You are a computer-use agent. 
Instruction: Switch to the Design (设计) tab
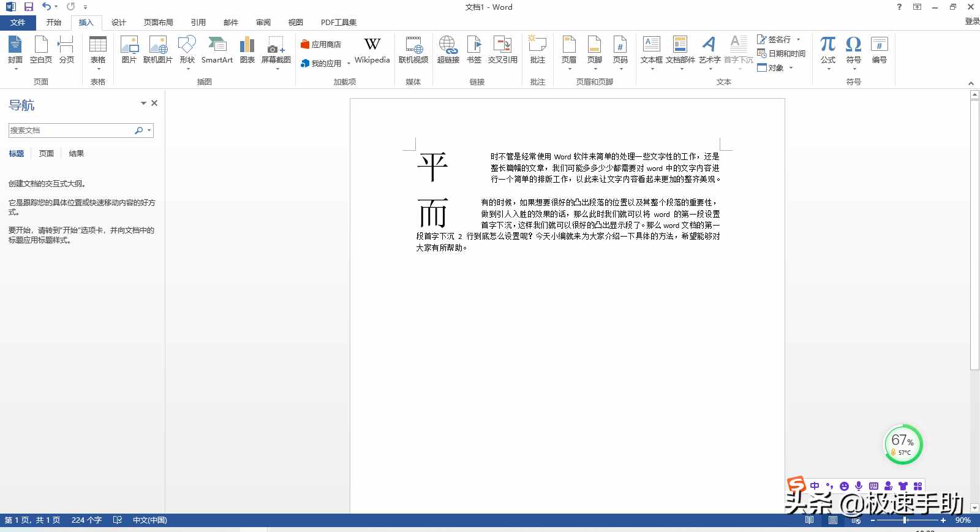[119, 23]
